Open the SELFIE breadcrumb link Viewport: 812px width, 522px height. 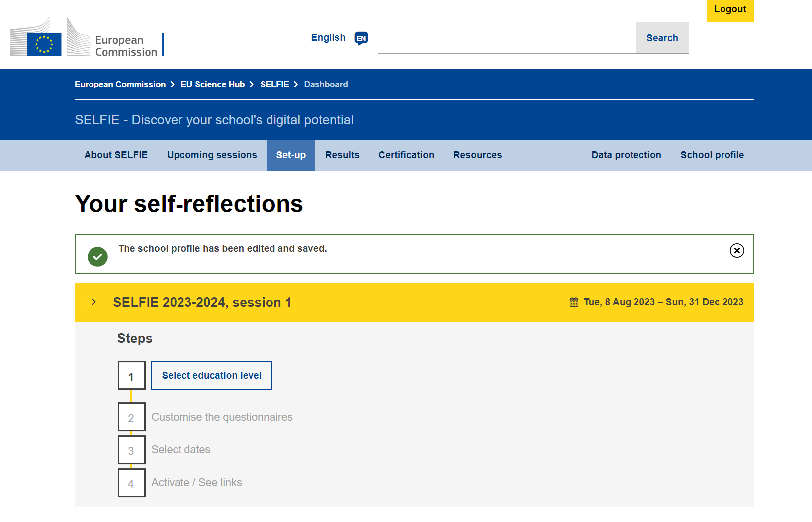274,85
